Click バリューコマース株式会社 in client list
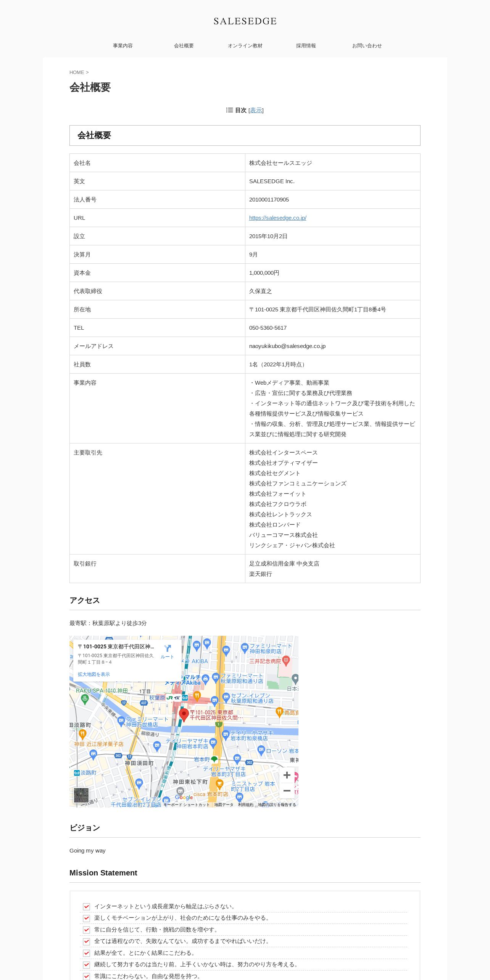 pos(284,535)
